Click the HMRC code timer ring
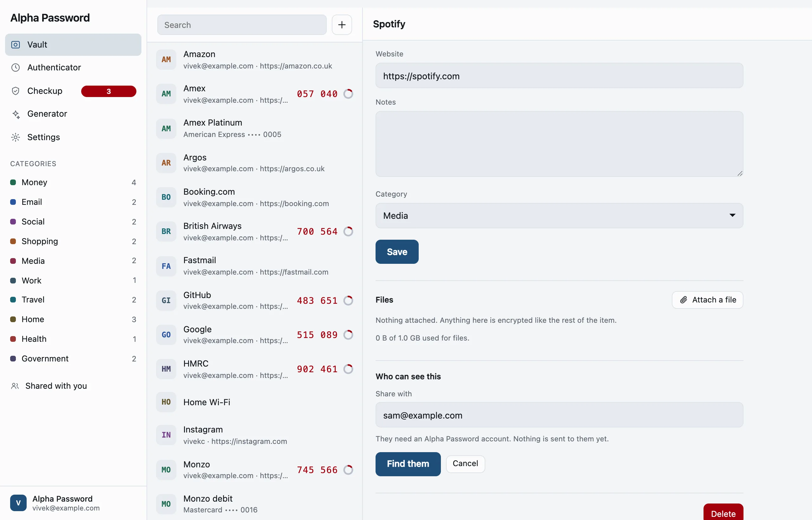Image resolution: width=812 pixels, height=520 pixels. coord(348,369)
